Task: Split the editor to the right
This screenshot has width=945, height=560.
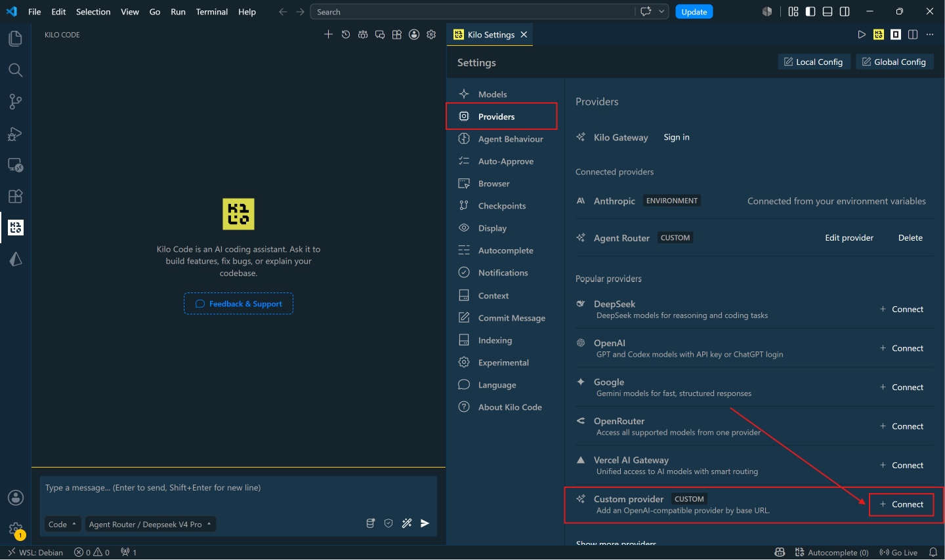Action: [913, 35]
